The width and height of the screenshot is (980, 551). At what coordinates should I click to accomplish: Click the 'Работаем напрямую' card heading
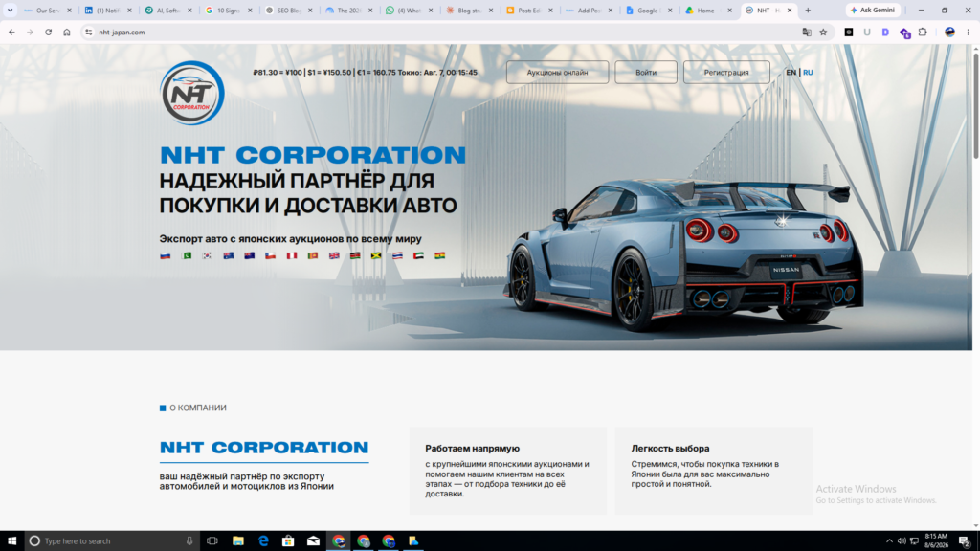coord(473,449)
